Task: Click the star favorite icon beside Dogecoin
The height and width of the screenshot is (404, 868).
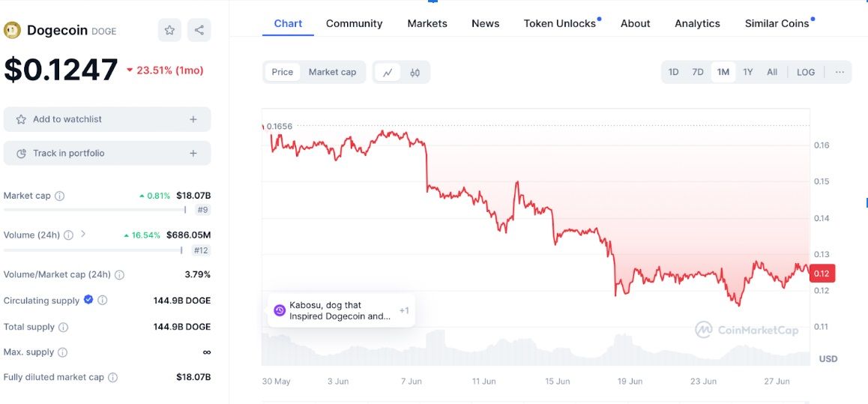Action: [x=169, y=30]
